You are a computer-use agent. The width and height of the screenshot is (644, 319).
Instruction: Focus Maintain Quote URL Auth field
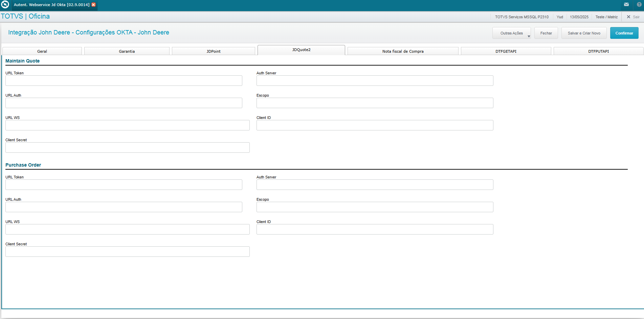tap(124, 103)
